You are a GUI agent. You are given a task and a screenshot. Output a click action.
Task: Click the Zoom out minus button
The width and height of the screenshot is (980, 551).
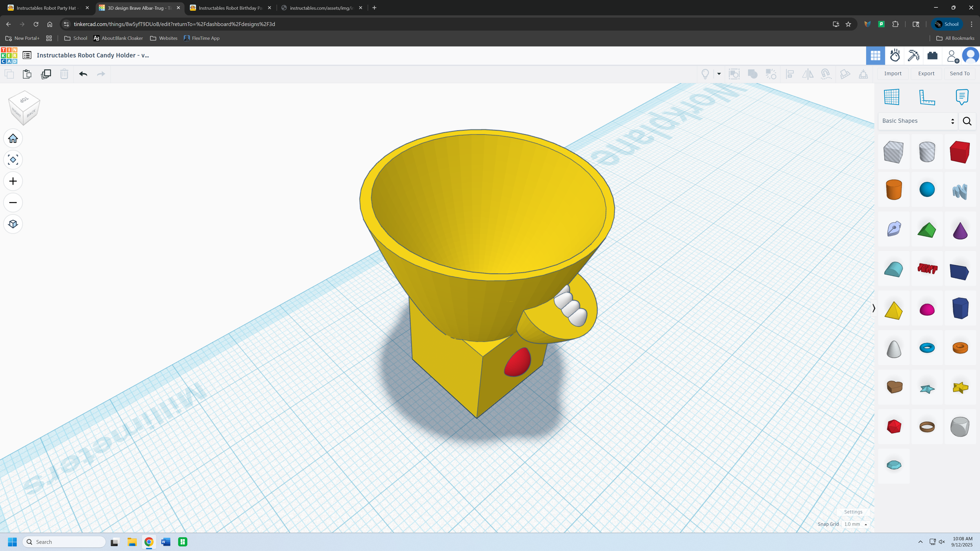point(13,202)
